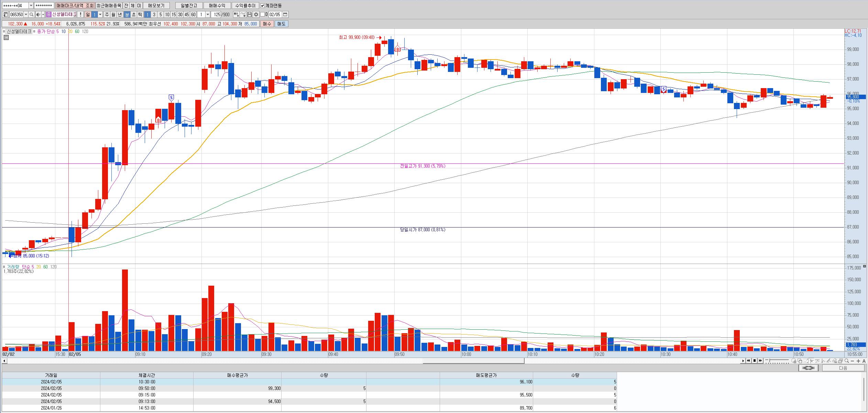Expand the stock code 065350 dropdown
The image size is (868, 413).
pos(26,14)
